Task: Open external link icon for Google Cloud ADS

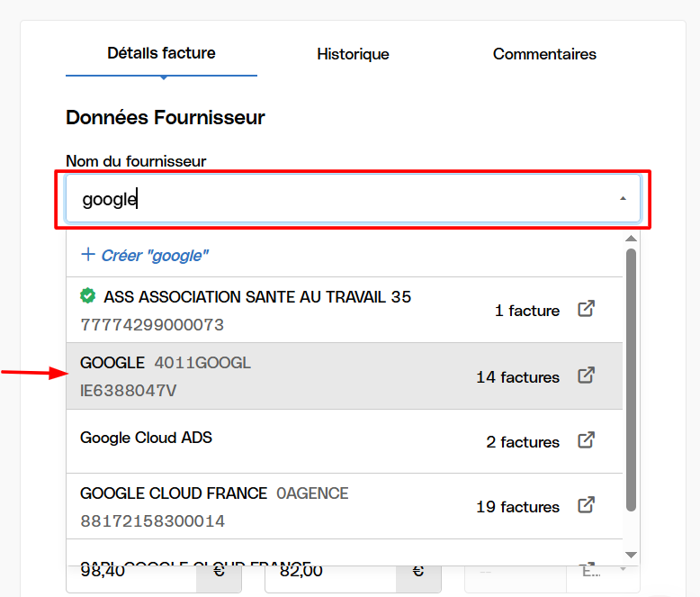Action: 586,439
